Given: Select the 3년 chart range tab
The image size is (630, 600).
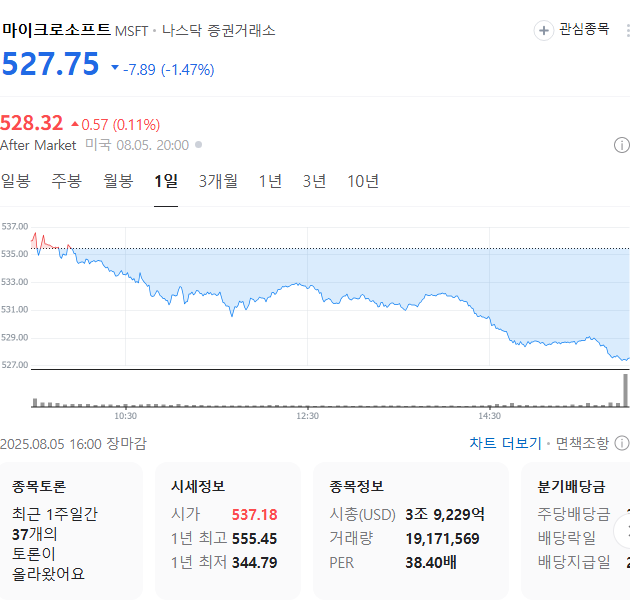Looking at the screenshot, I should click(x=314, y=181).
